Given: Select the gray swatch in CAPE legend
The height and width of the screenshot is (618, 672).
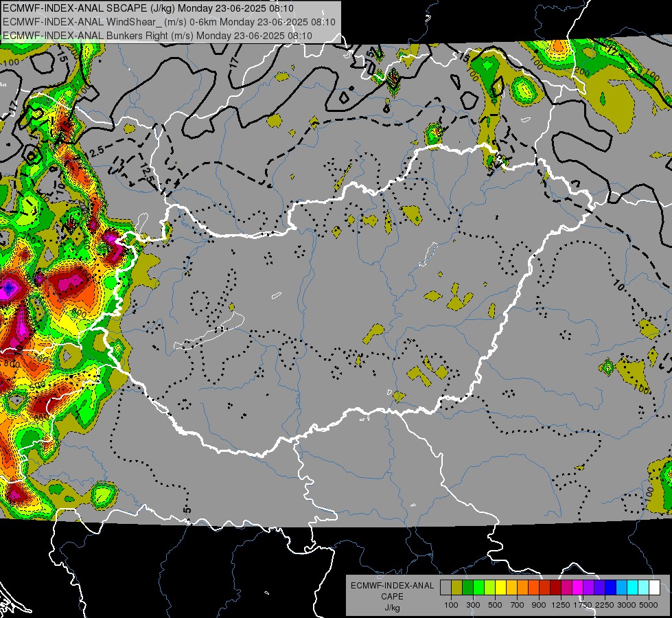Looking at the screenshot, I should 445,587.
